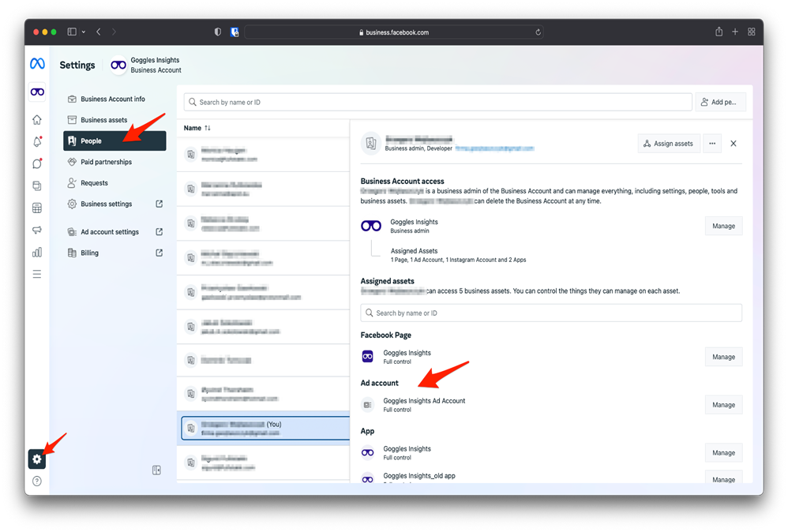
Task: Open Ads reporting bar chart icon
Action: pyautogui.click(x=37, y=253)
